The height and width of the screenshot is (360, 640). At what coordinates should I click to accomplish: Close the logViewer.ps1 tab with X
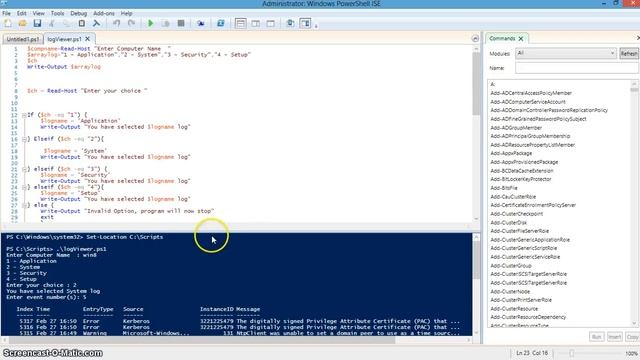(x=87, y=39)
